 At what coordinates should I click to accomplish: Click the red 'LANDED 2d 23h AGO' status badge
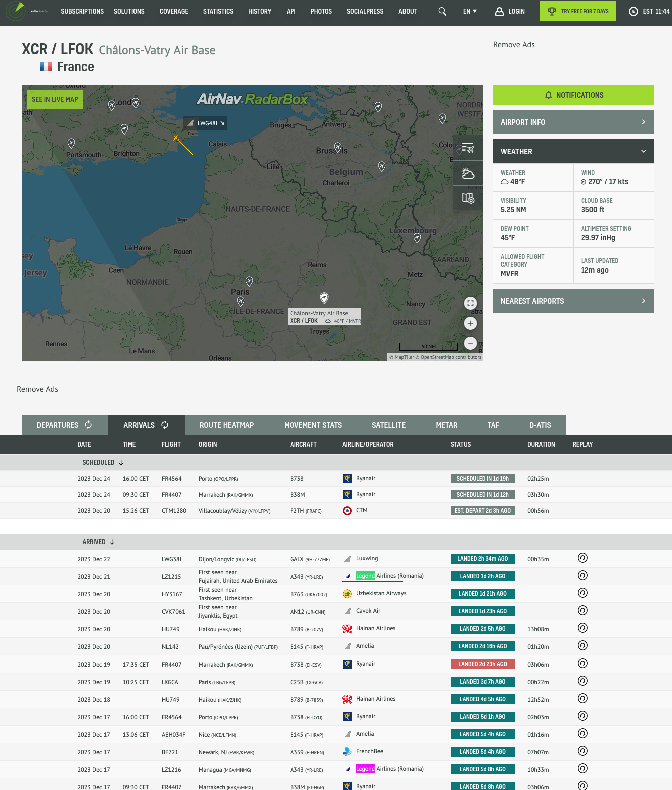(483, 664)
